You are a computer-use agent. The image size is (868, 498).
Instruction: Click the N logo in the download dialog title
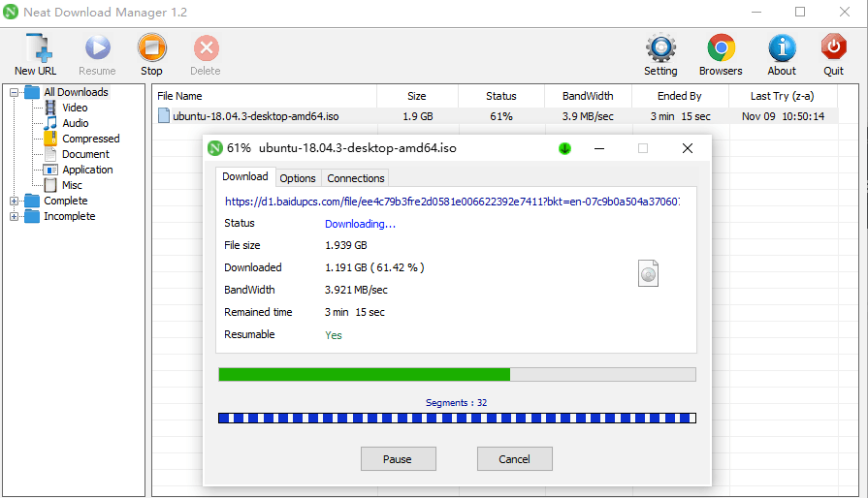tap(214, 148)
